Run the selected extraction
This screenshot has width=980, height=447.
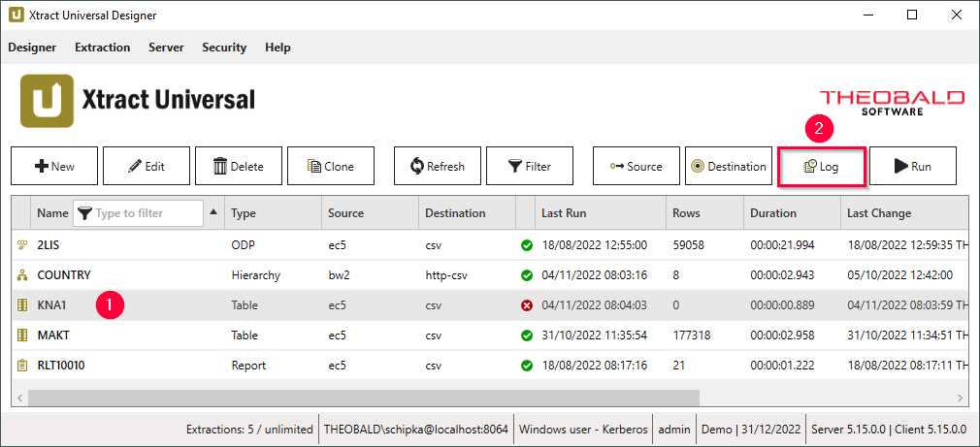[x=913, y=166]
